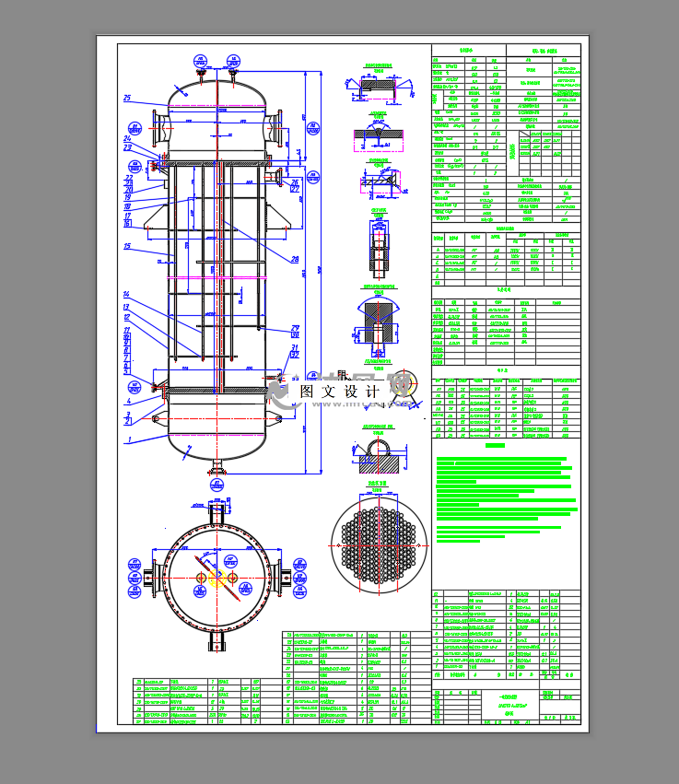
Task: Select part callout number 31
Action: point(295,347)
